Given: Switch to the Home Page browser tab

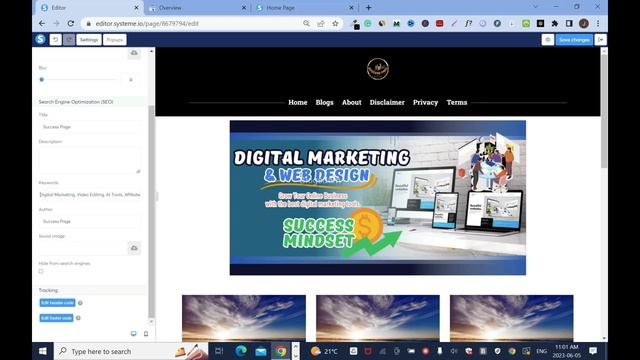Looking at the screenshot, I should pos(304,8).
